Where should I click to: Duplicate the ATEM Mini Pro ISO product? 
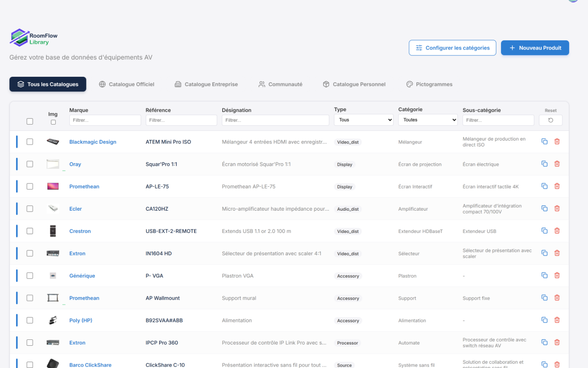pyautogui.click(x=544, y=141)
